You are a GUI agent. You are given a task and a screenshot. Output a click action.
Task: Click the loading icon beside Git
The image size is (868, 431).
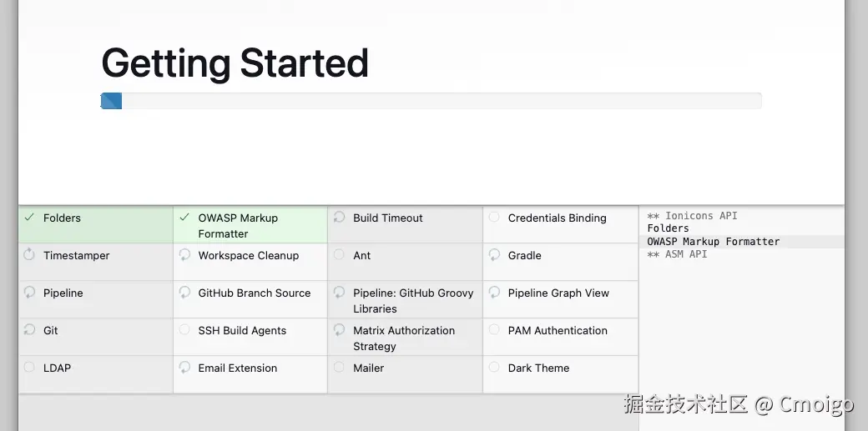tap(29, 330)
